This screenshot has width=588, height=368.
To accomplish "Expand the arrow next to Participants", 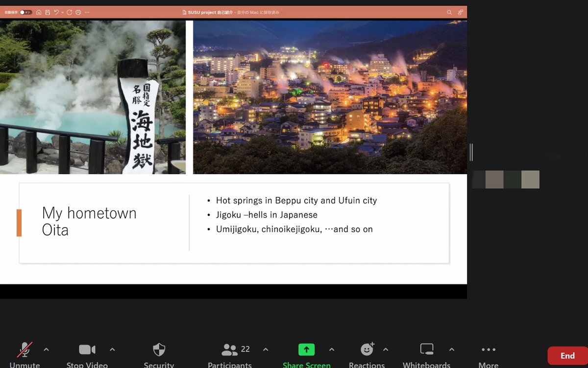I will coord(266,349).
